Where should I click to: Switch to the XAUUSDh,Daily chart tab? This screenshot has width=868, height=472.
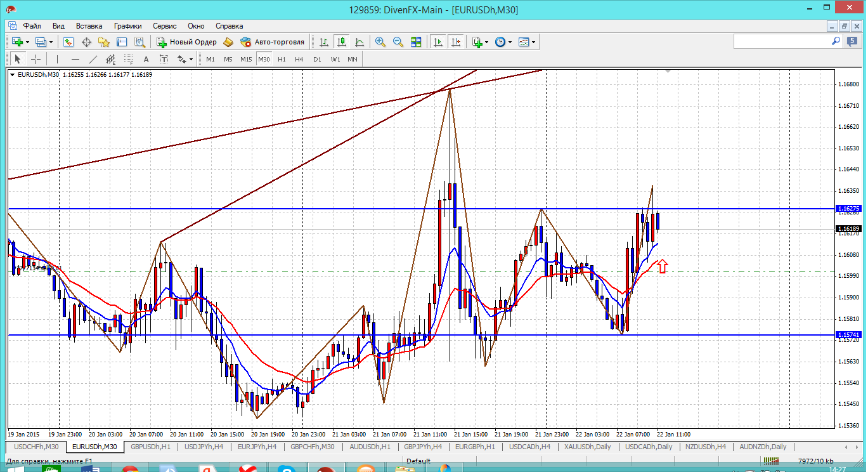click(x=588, y=447)
